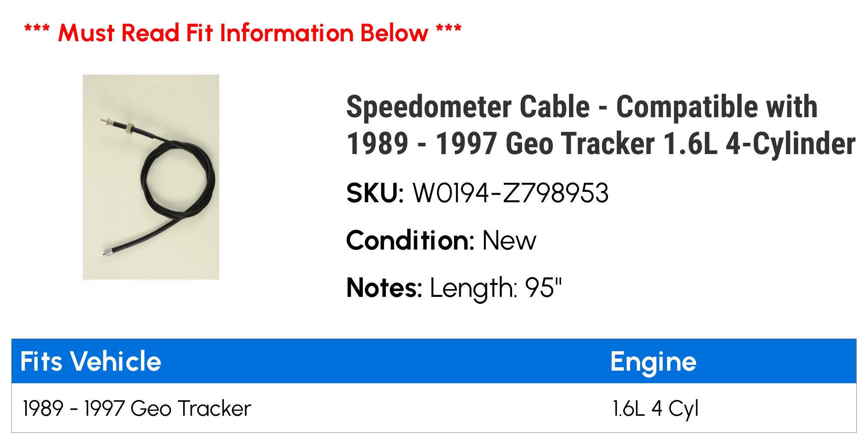Image resolution: width=868 pixels, height=444 pixels.
Task: Click the red 'Must Read Fit Information Below' heading
Action: coord(243,33)
